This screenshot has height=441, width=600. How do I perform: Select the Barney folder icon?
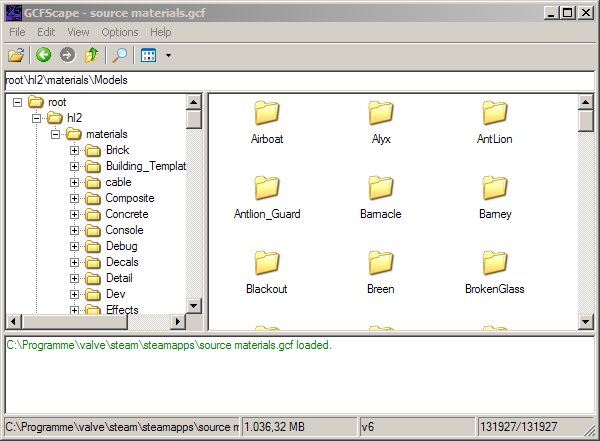tap(495, 188)
